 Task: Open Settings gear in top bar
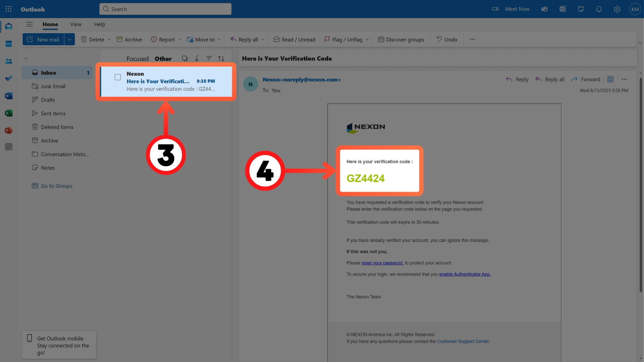click(x=617, y=9)
